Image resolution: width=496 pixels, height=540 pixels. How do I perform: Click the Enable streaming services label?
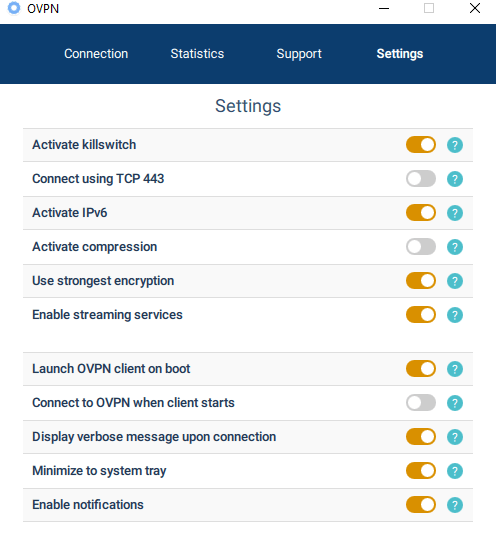(107, 315)
